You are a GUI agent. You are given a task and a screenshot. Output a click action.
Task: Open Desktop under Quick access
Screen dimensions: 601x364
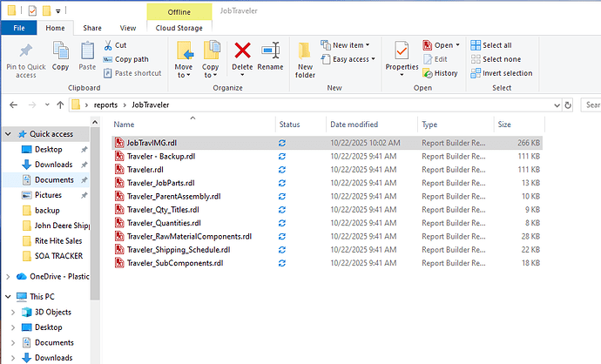(x=48, y=150)
